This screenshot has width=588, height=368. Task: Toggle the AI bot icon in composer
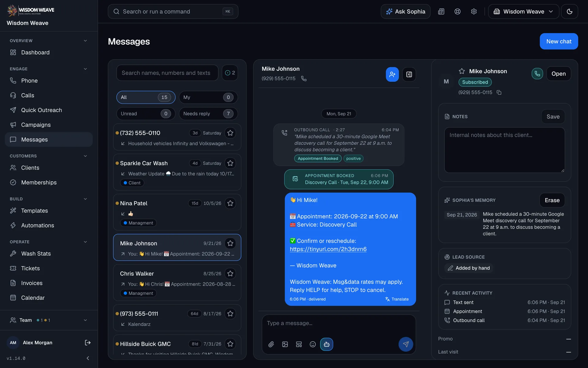tap(326, 344)
